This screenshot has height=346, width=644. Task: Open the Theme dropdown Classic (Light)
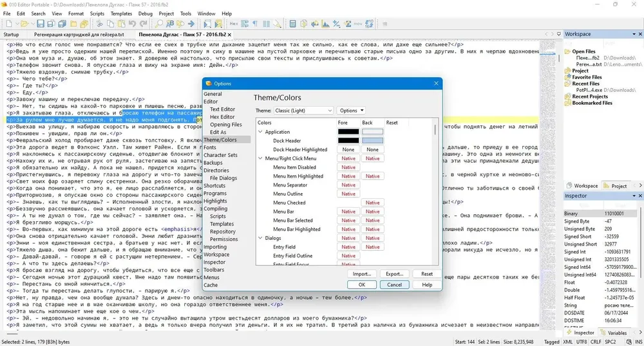(303, 111)
